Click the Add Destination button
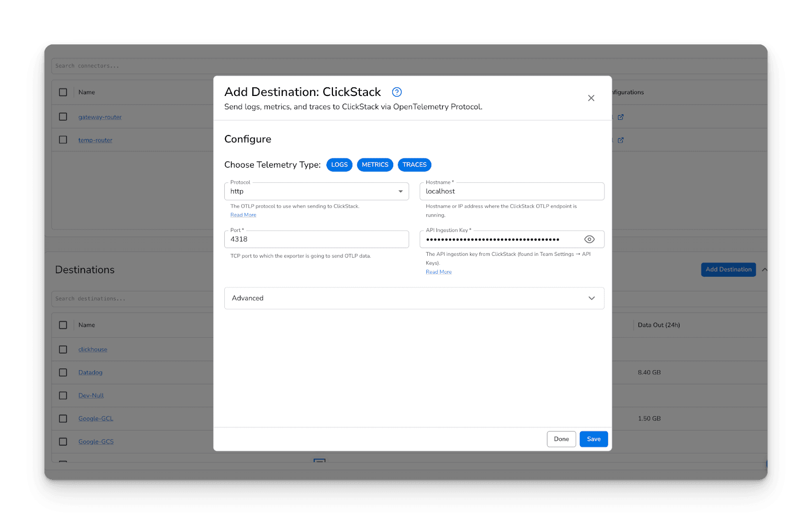The height and width of the screenshot is (524, 812). tap(728, 270)
